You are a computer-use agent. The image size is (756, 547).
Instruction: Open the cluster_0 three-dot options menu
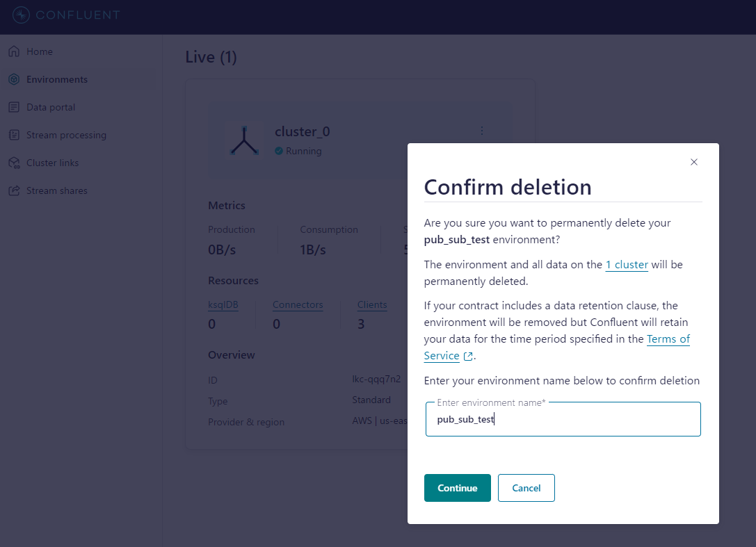click(482, 131)
